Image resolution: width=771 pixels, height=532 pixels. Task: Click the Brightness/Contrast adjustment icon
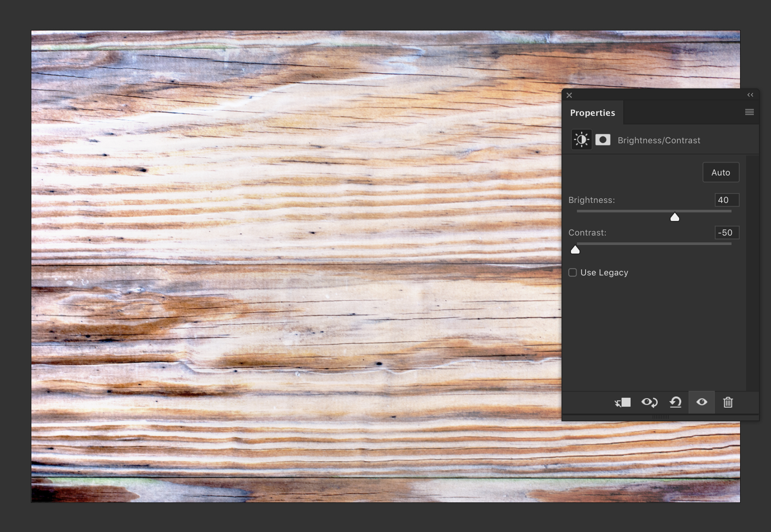582,140
